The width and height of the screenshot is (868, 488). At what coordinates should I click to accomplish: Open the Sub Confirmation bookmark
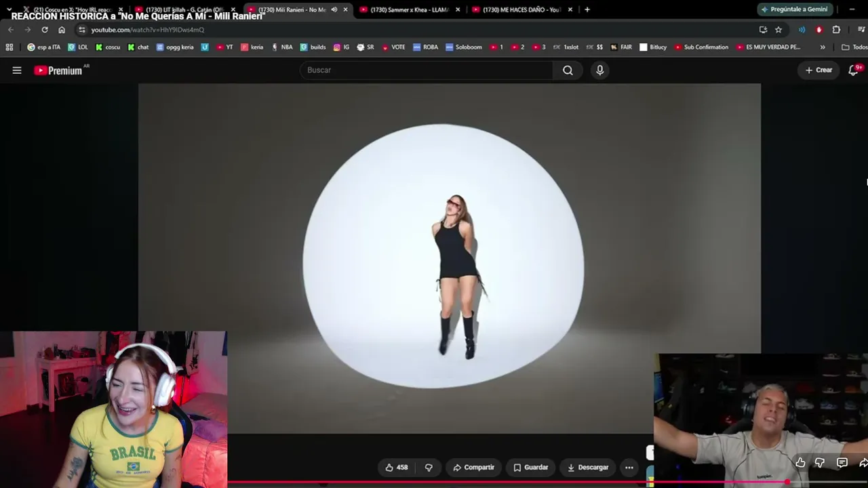(x=701, y=47)
